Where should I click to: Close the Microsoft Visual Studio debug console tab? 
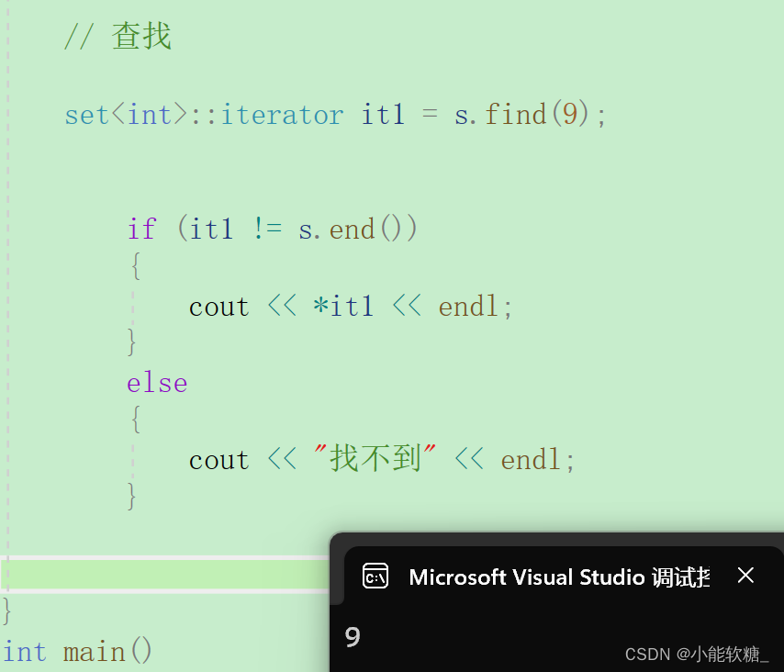tap(745, 576)
